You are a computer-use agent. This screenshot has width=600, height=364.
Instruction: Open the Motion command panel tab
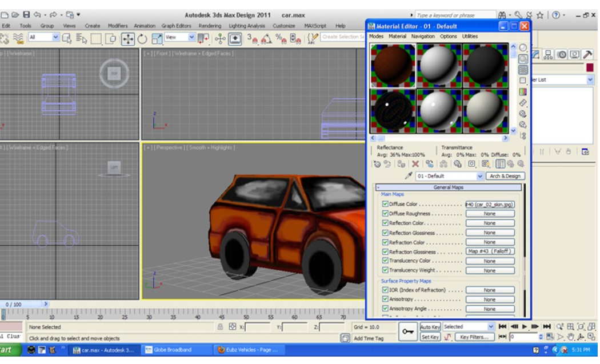[x=561, y=55]
